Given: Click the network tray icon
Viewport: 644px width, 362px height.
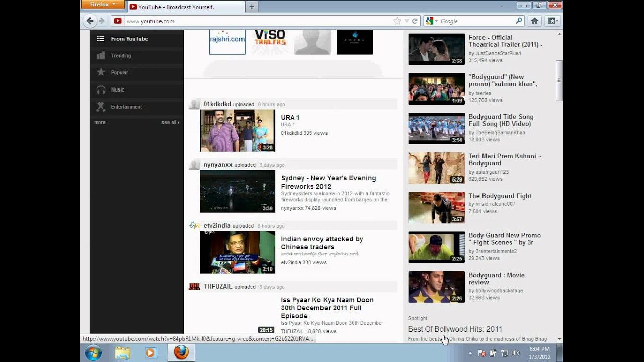Looking at the screenshot, I should (505, 353).
